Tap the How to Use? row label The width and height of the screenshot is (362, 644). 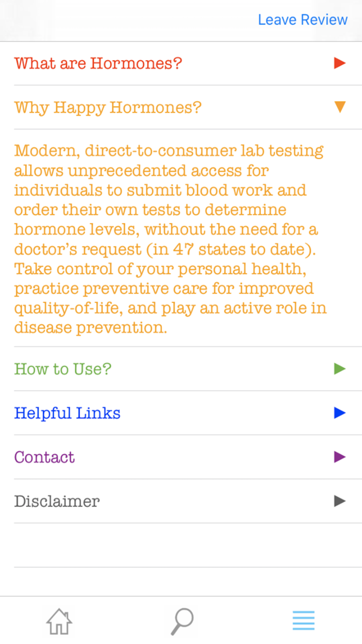(x=63, y=369)
